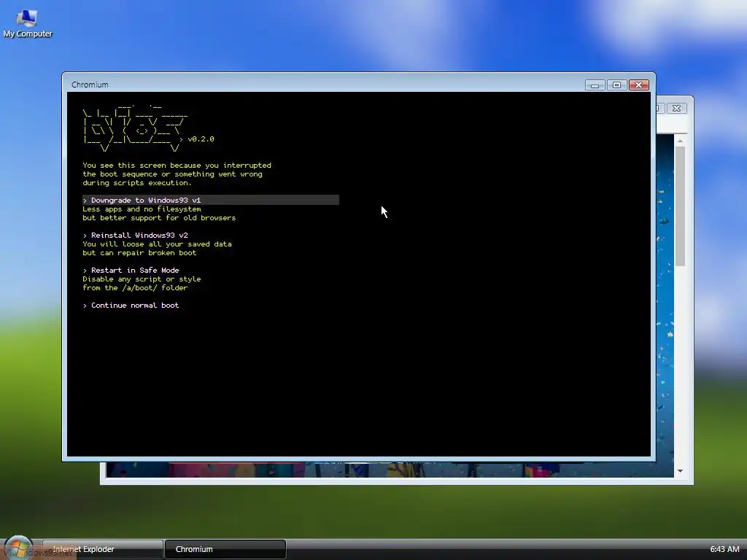Screen dimensions: 747x560
Task: Click 'but better support for old browsers' line
Action: point(159,217)
